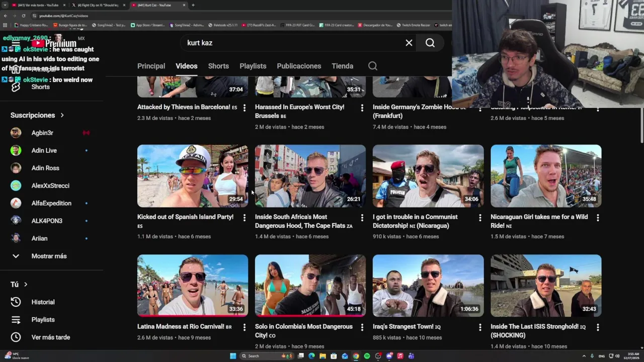Open the Tienda channel tab
This screenshot has width=644, height=362.
343,66
